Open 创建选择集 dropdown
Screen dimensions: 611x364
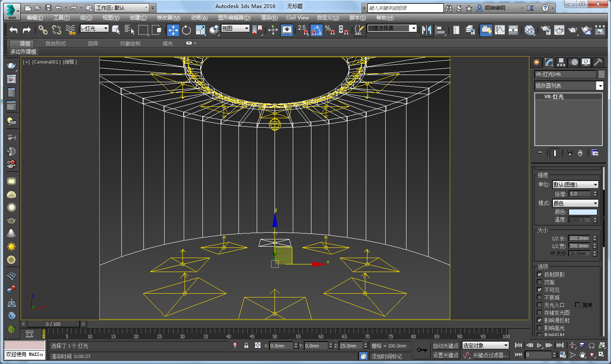point(392,28)
